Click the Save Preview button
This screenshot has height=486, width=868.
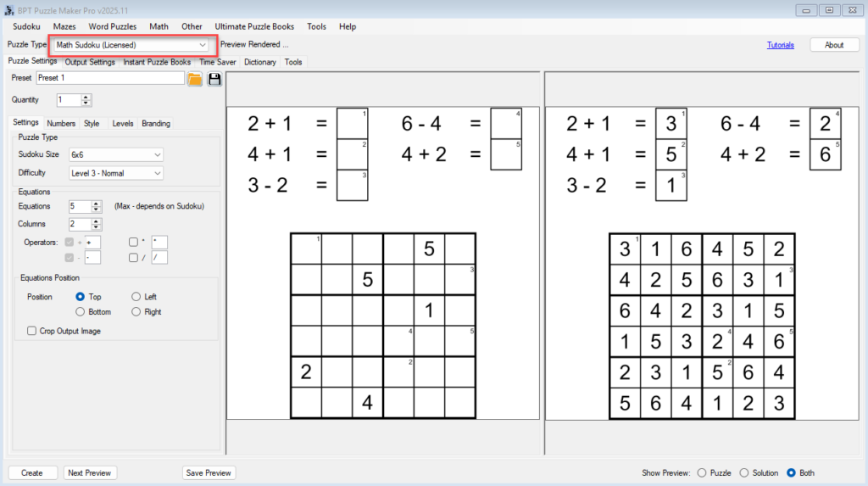(x=209, y=472)
